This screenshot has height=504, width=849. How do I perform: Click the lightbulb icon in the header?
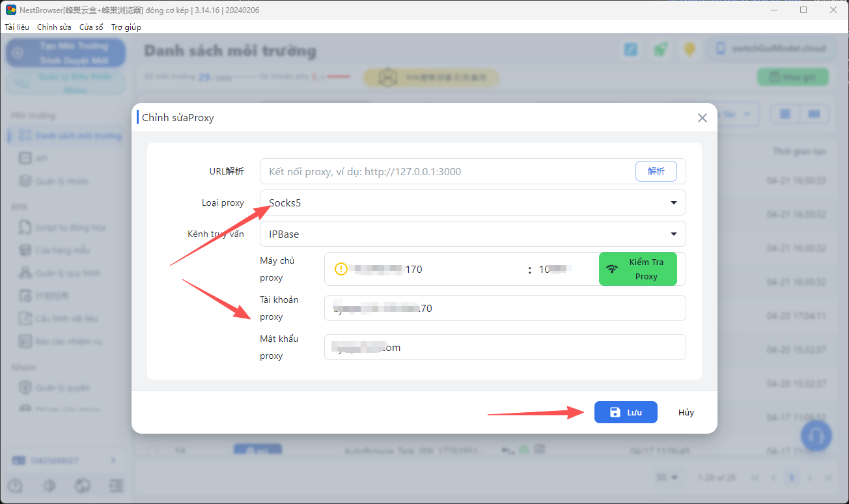click(689, 49)
